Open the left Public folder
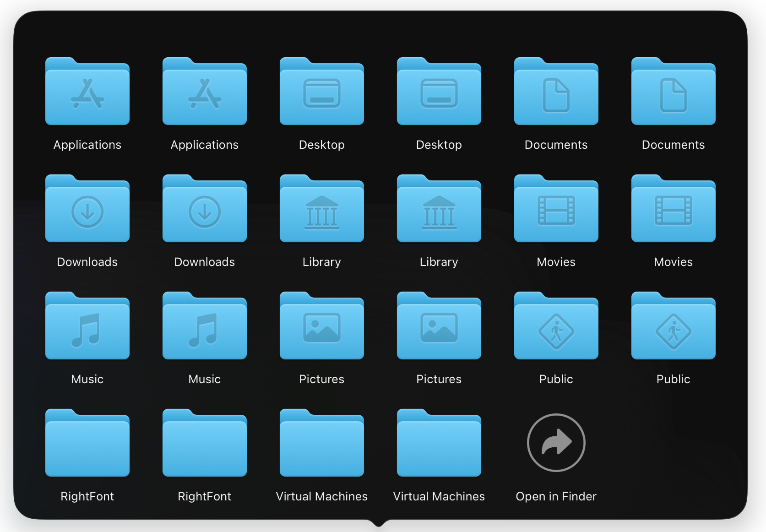 pyautogui.click(x=556, y=326)
